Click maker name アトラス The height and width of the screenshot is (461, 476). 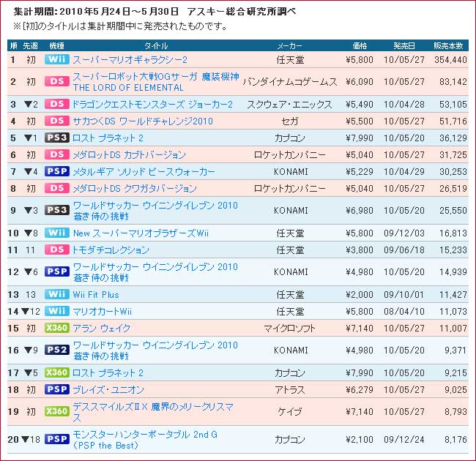[289, 390]
